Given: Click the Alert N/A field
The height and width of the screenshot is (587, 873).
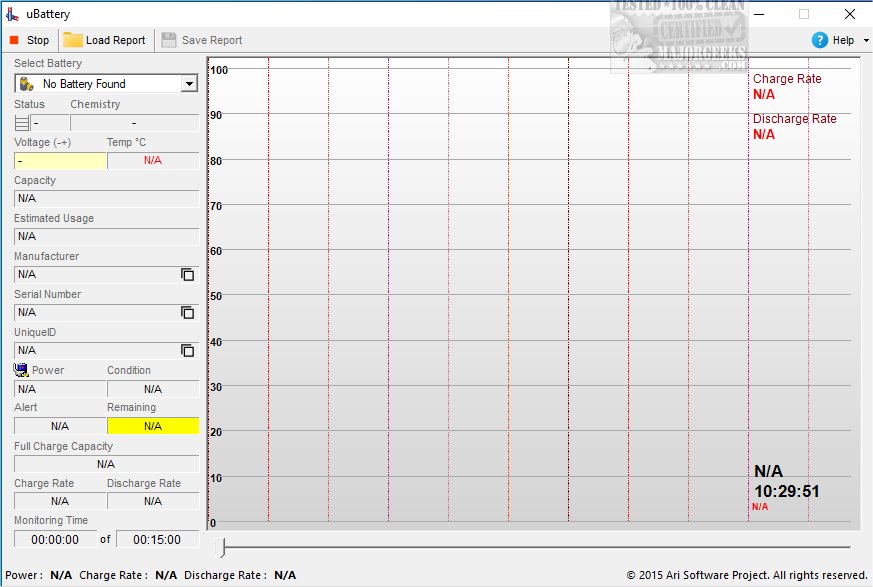Looking at the screenshot, I should point(60,426).
